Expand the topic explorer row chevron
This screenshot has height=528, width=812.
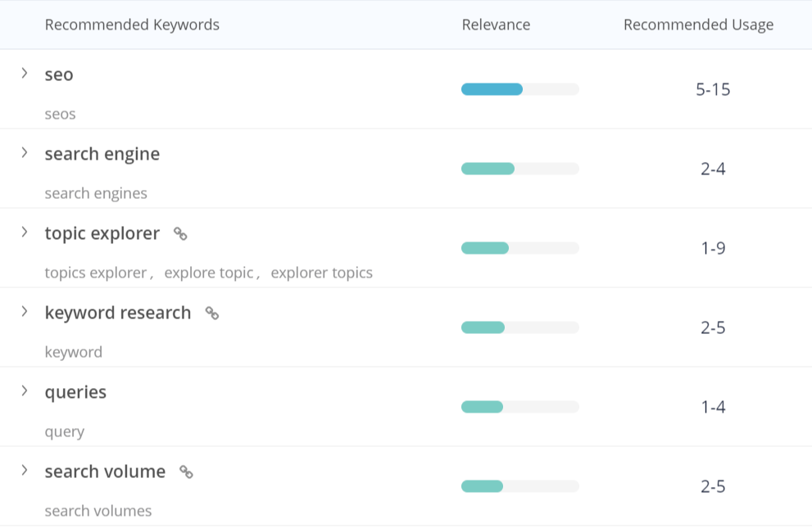[x=25, y=232]
